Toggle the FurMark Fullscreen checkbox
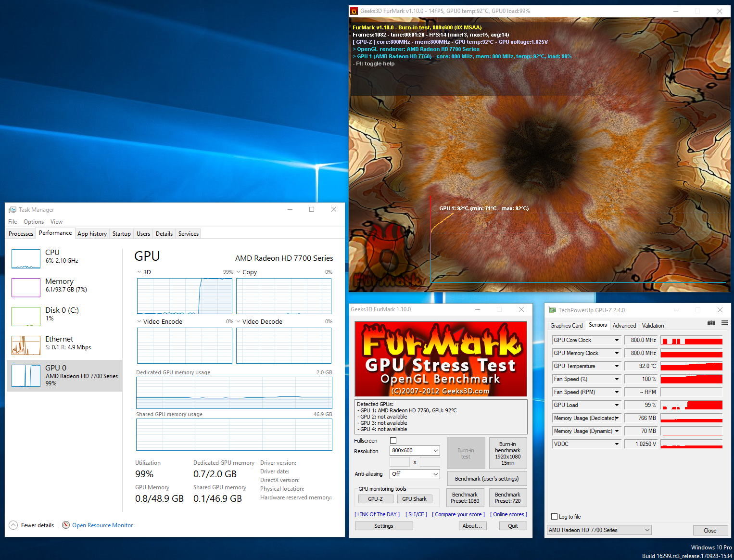 pos(393,440)
